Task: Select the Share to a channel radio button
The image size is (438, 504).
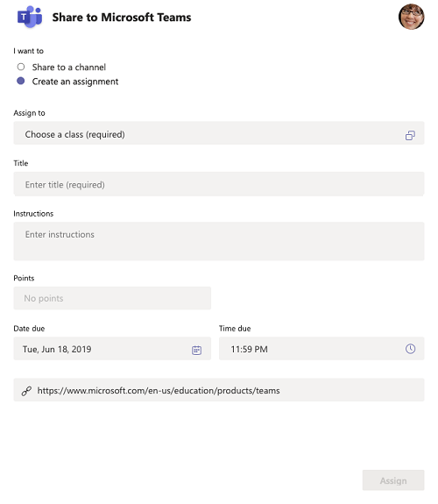Action: (21, 67)
